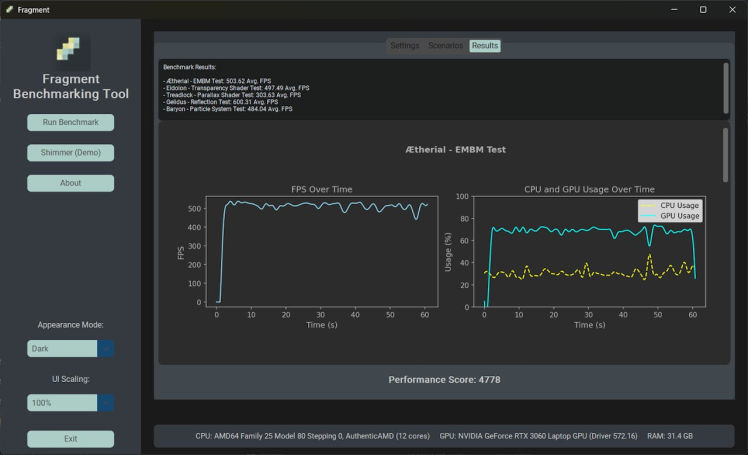Screen dimensions: 748x455
Task: Open the Scenarios tab
Action: click(445, 46)
